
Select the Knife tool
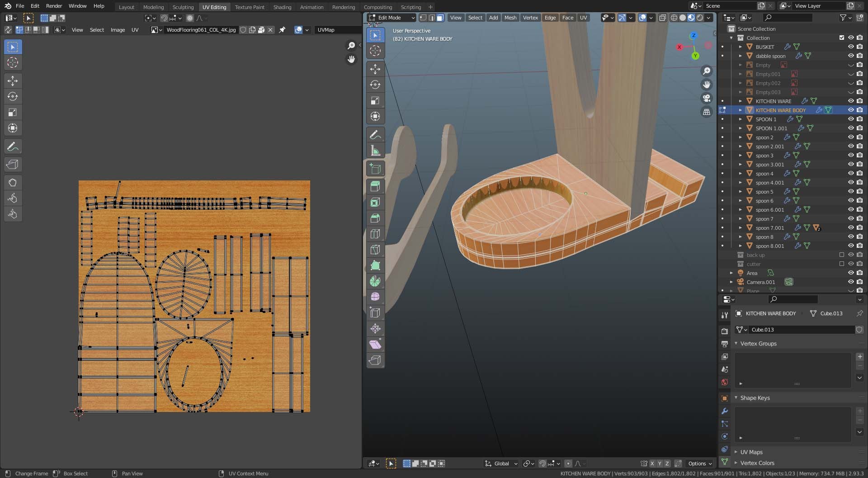[x=375, y=250]
